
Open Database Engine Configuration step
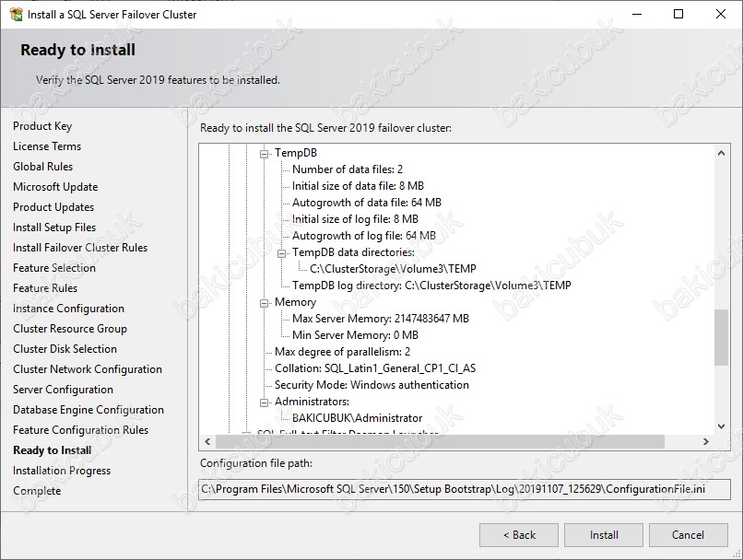pyautogui.click(x=88, y=410)
